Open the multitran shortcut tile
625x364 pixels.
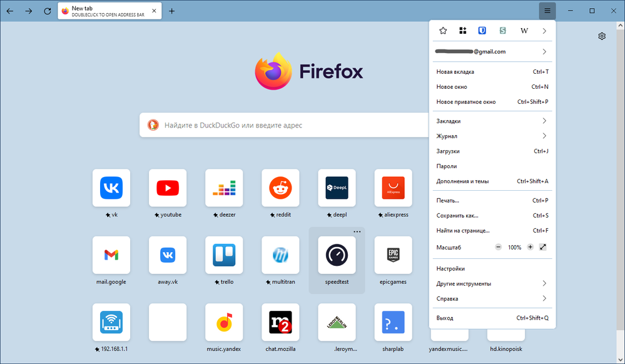pos(281,255)
